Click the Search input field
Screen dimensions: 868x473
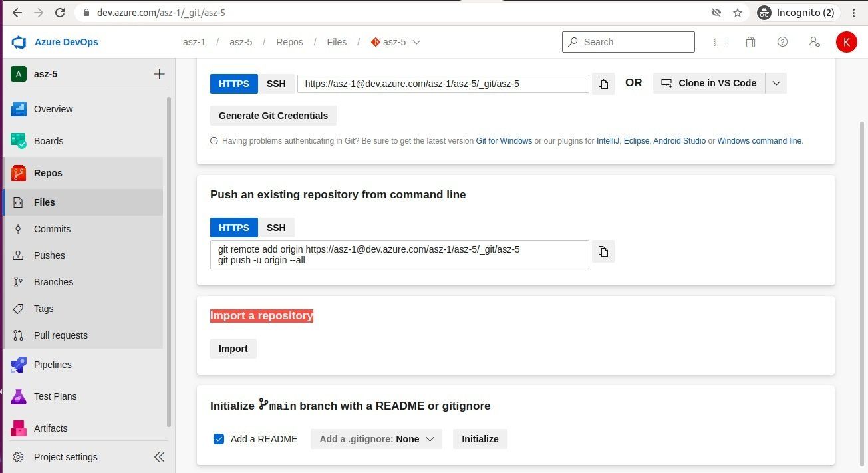point(629,42)
